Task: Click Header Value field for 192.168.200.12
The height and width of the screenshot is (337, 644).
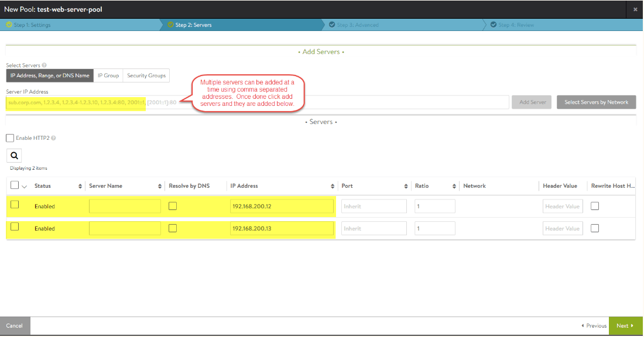Action: (x=563, y=206)
